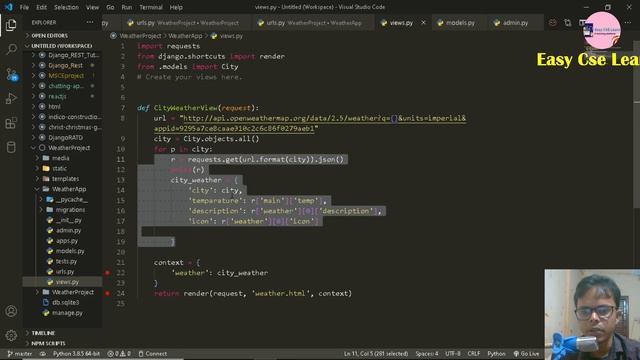
Task: Click the Explorer more actions ellipsis
Action: tap(90, 22)
